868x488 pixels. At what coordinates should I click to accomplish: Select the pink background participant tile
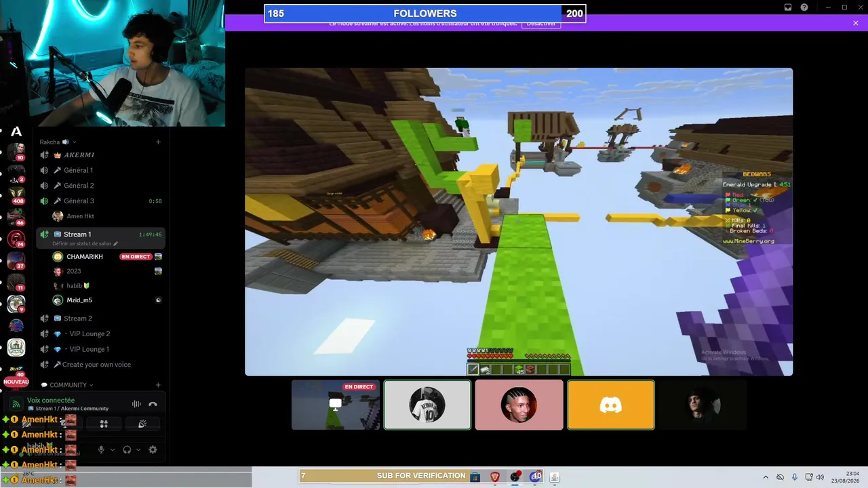pyautogui.click(x=519, y=405)
